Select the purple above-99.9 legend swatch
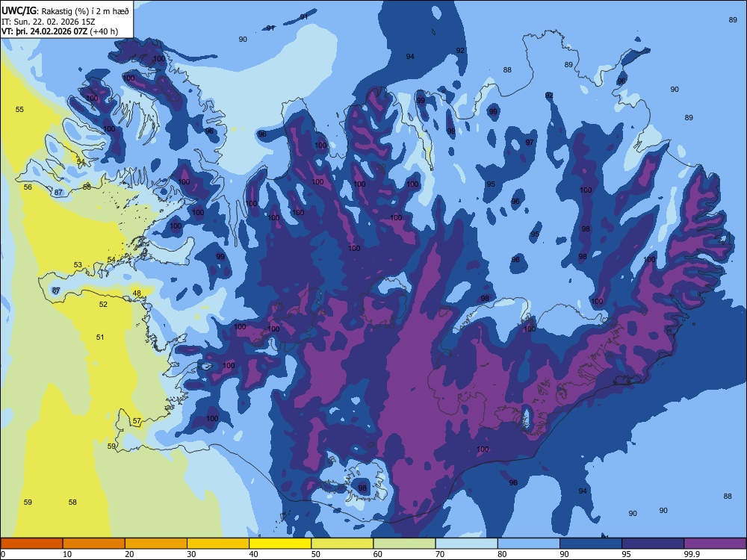 715,544
